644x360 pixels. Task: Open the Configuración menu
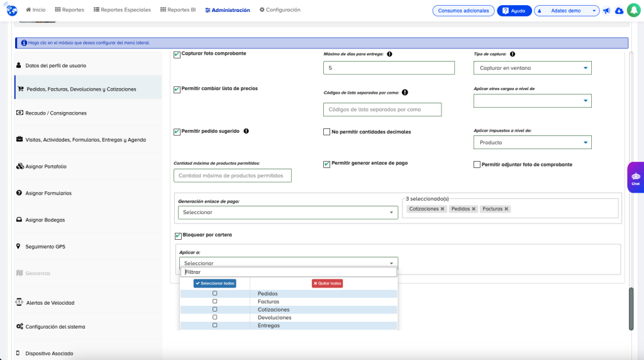pos(280,10)
